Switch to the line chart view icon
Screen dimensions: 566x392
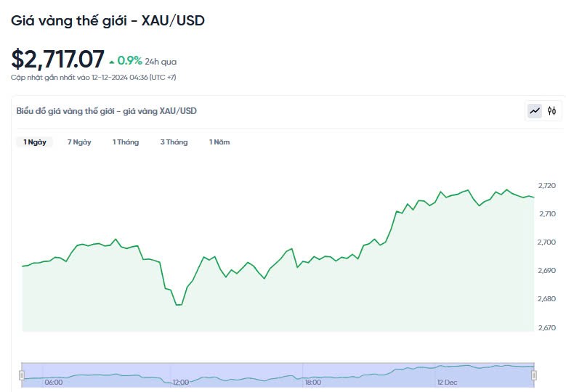pos(535,111)
